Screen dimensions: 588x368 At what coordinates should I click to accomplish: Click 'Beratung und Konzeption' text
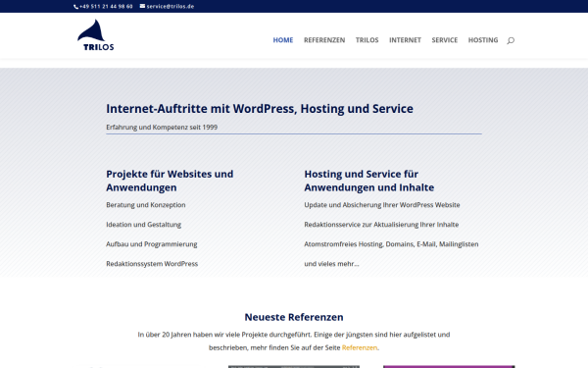click(x=146, y=205)
